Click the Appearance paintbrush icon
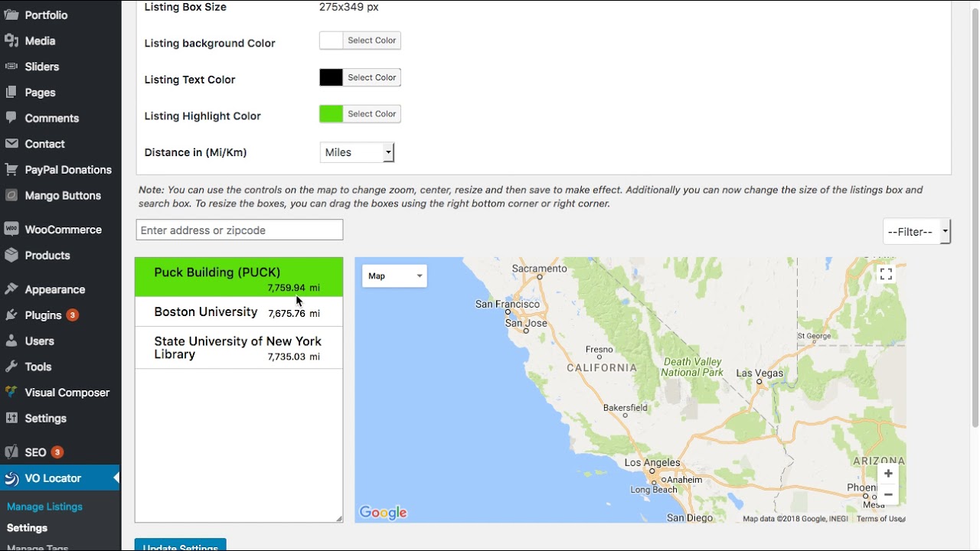The height and width of the screenshot is (551, 980). click(11, 289)
